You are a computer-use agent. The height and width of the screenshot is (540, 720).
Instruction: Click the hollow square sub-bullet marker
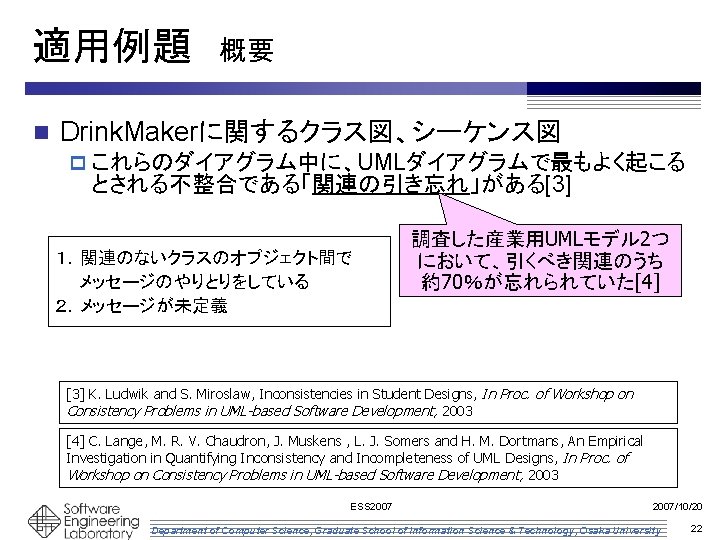coord(78,163)
